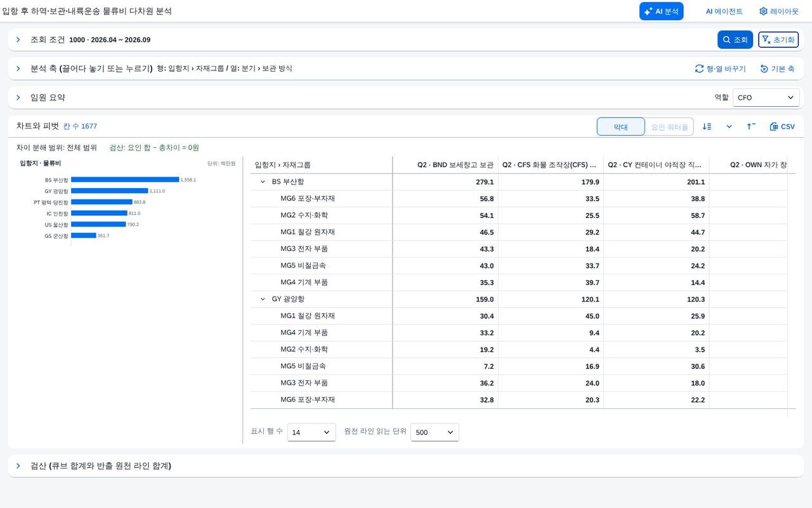Click the Q2 · CFS 화물 조작장 column header
Viewport: 812px width, 508px height.
tap(551, 165)
